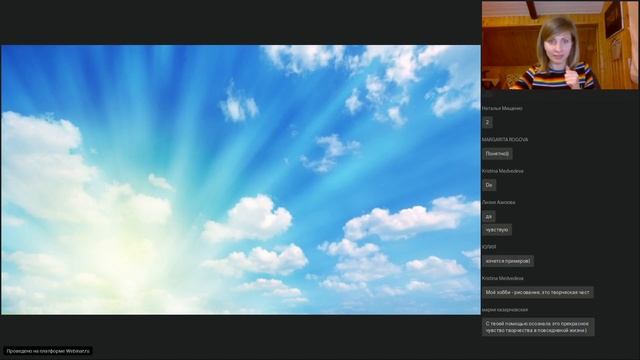The image size is (640, 360).
Task: Click the 'Проведено на платформе Webinar.ru' label
Action: click(47, 351)
